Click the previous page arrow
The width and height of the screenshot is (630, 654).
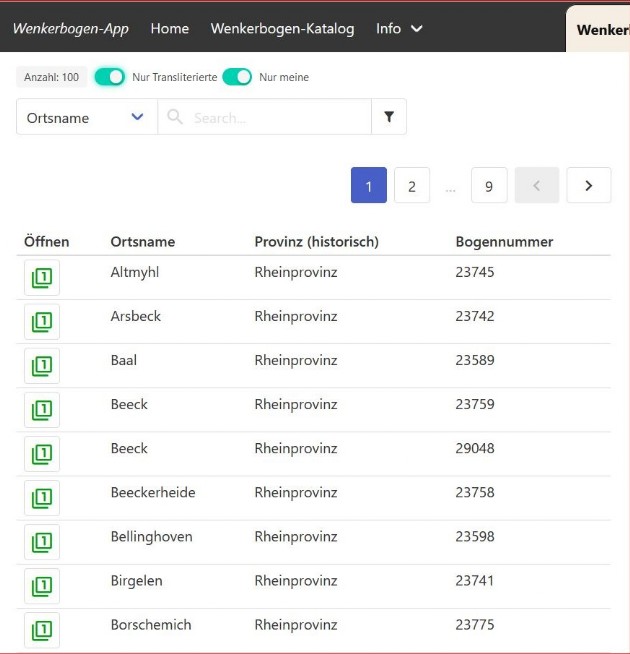(537, 185)
